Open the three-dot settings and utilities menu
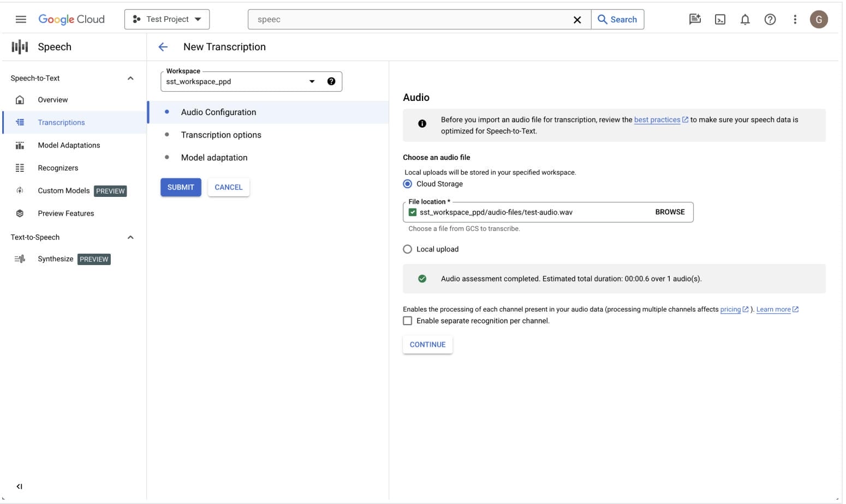Viewport: 846px width, 504px height. 795,20
